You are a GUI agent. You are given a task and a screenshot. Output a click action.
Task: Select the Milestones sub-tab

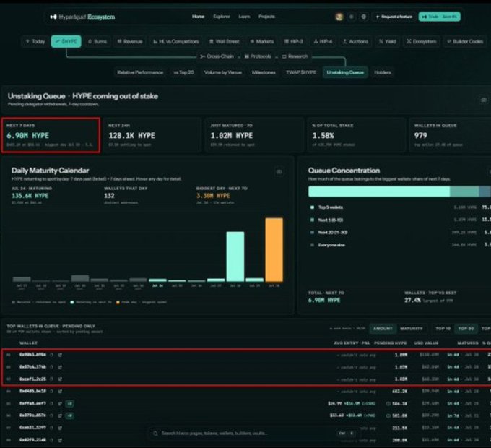[264, 72]
